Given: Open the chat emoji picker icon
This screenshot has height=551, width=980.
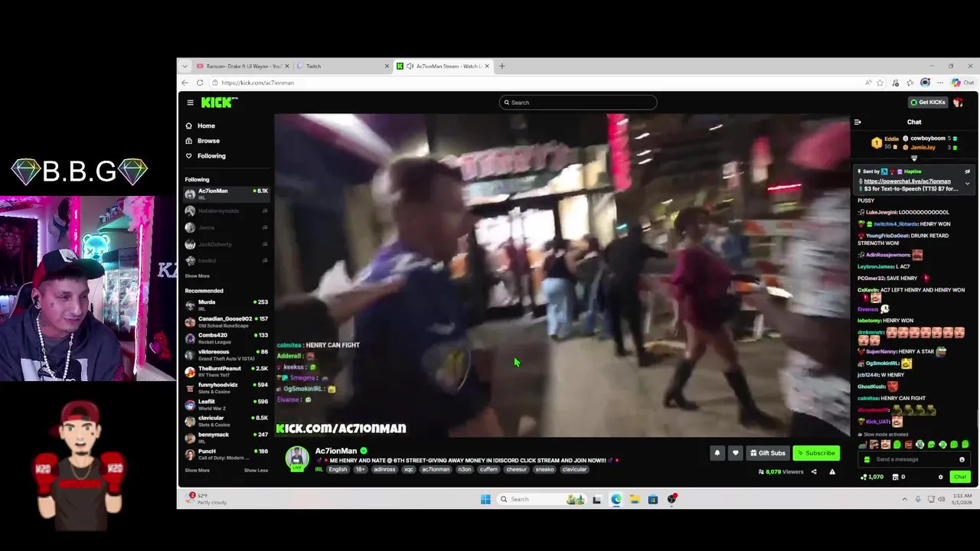Looking at the screenshot, I should pos(962,459).
